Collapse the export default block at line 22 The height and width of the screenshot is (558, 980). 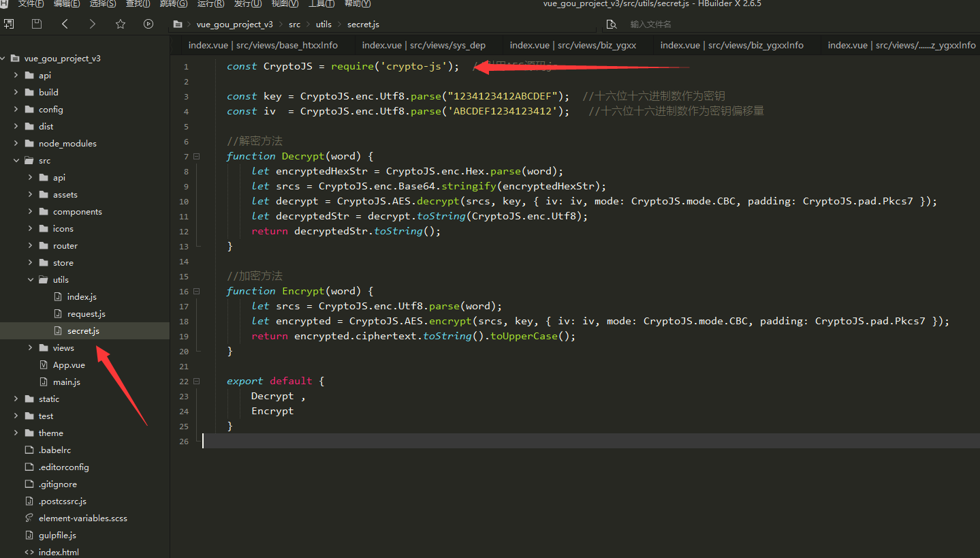point(195,381)
